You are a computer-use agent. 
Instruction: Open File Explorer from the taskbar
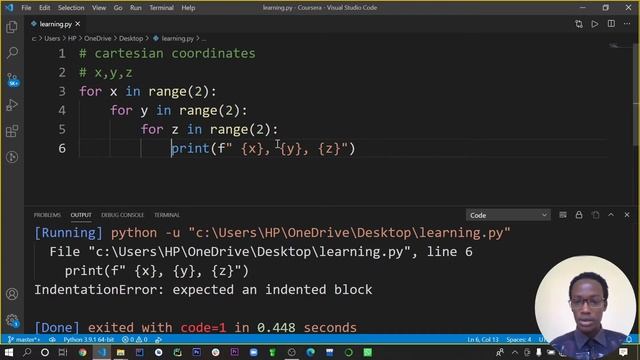[120, 352]
